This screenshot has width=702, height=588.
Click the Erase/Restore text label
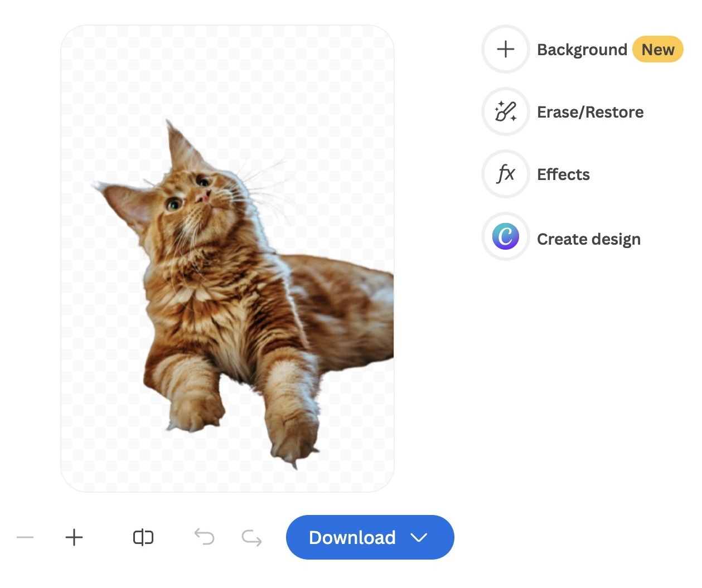pos(590,111)
